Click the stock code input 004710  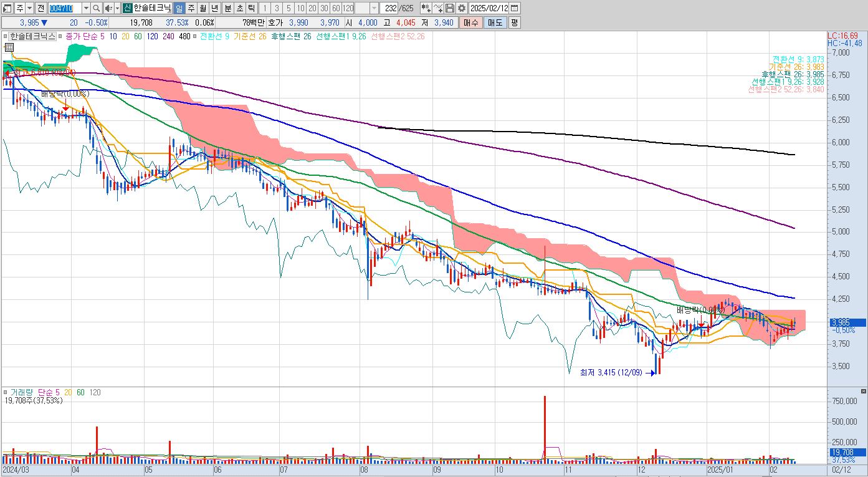coord(64,8)
